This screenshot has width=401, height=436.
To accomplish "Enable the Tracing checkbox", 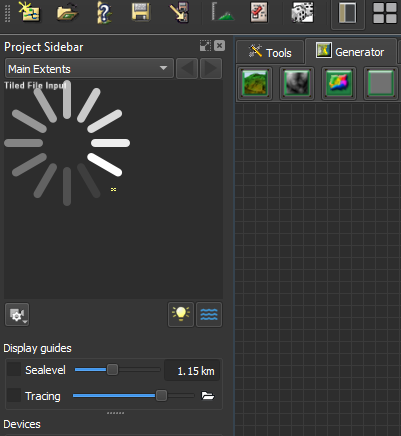I will [14, 395].
